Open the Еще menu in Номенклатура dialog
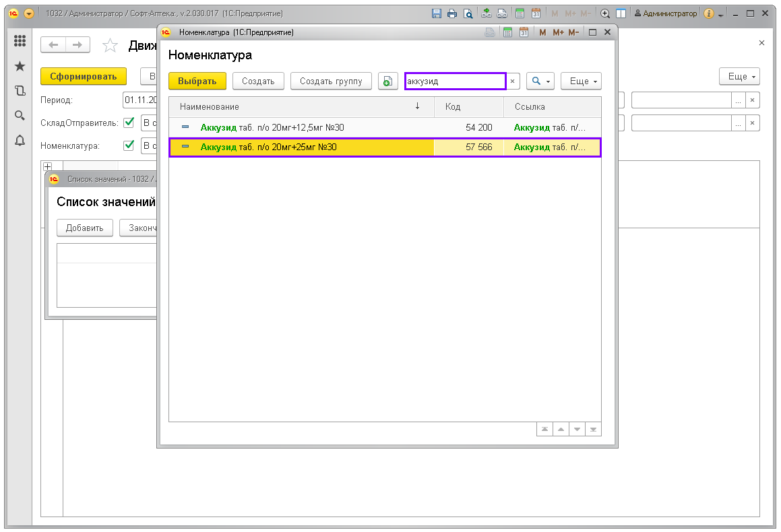Screen dimensions: 781x532 (580, 81)
